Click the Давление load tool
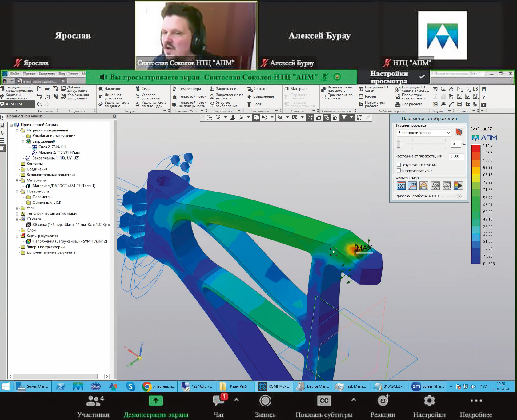The image size is (517, 420). pos(110,89)
